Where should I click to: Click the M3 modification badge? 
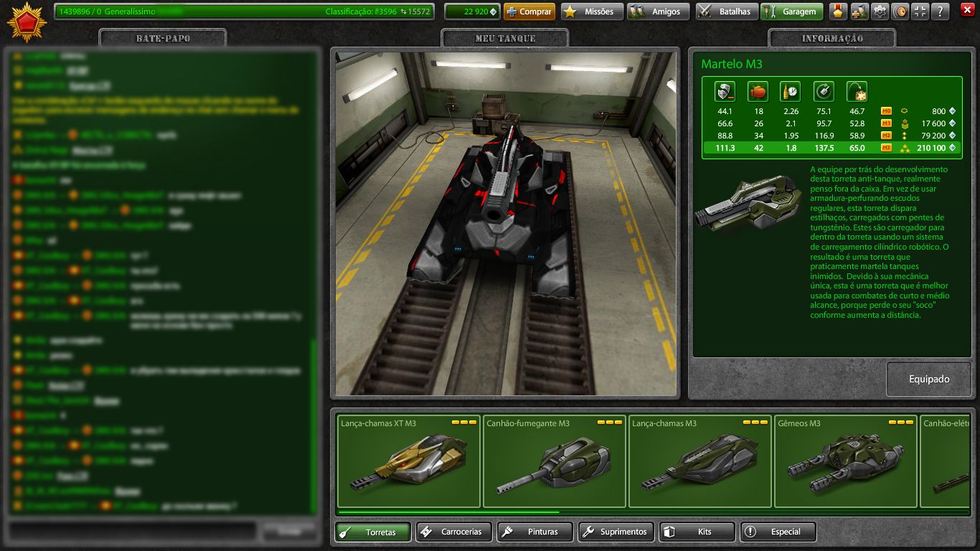coord(886,148)
